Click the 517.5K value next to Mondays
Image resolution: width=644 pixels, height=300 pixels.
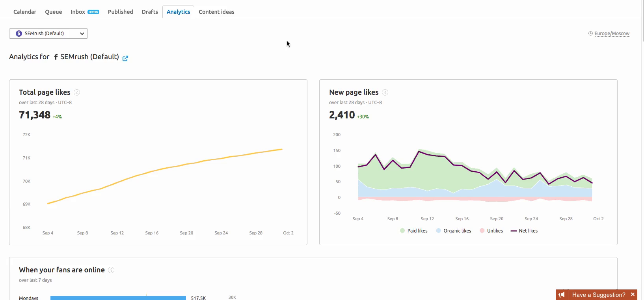(198, 298)
